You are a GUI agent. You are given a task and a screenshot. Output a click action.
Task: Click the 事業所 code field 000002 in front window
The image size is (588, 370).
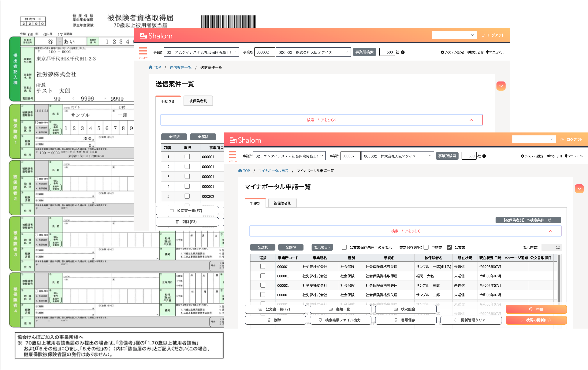[350, 156]
